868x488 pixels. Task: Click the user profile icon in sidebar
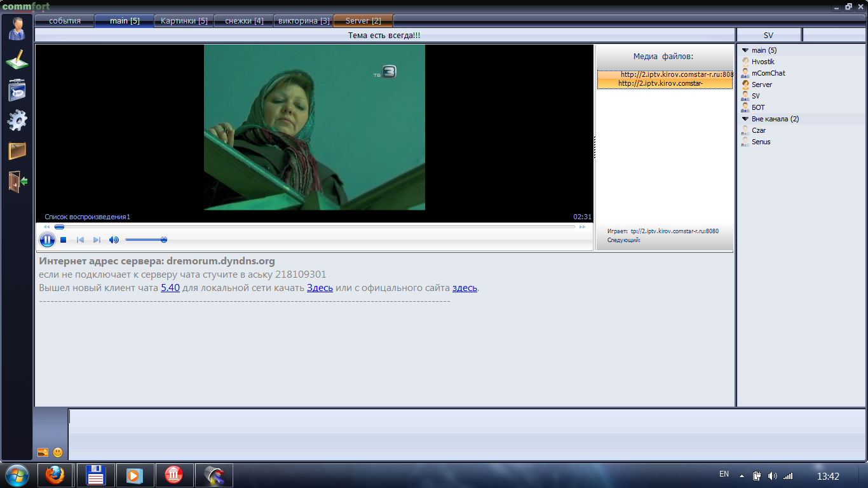click(x=17, y=29)
